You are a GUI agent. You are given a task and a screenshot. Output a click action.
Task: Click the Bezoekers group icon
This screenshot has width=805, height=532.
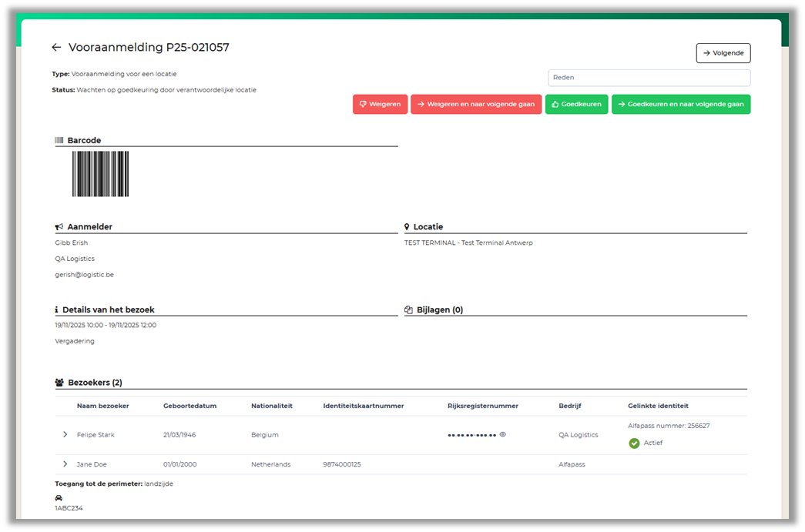pos(59,383)
